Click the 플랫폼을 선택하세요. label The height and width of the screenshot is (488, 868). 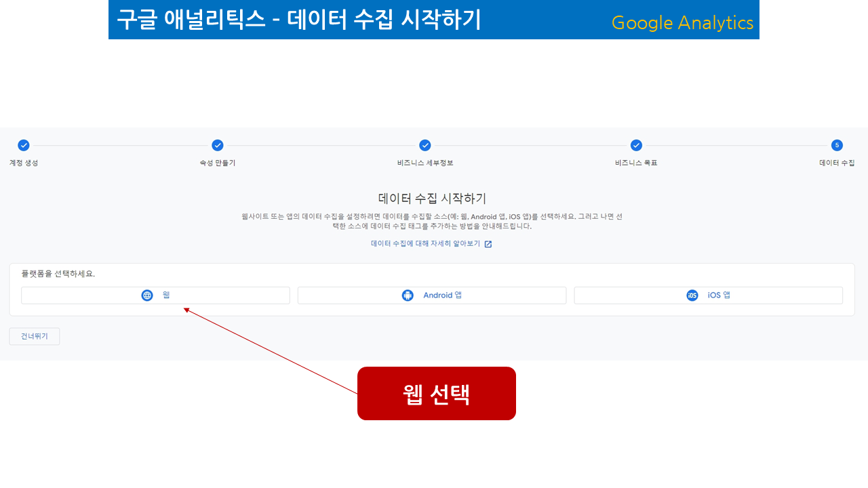(58, 274)
